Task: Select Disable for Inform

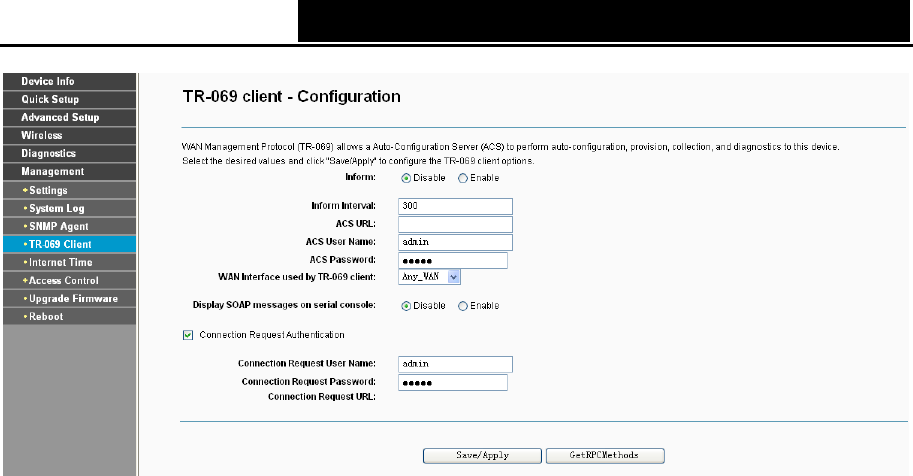Action: coord(406,178)
